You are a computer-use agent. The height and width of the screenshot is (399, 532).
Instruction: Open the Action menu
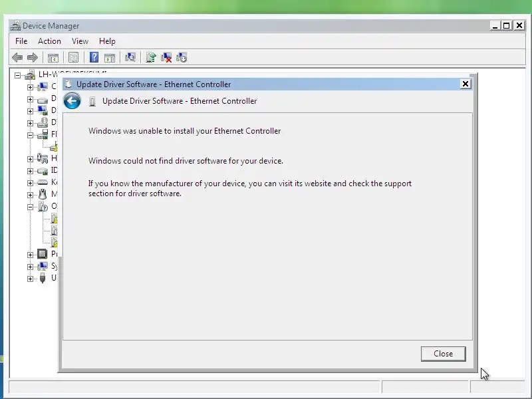pyautogui.click(x=49, y=41)
